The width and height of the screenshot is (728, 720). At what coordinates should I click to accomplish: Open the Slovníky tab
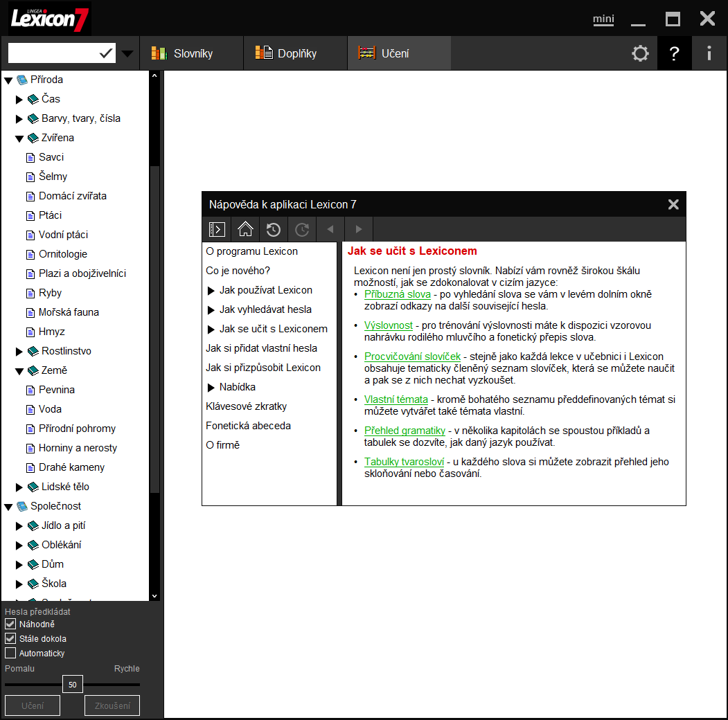tap(192, 53)
